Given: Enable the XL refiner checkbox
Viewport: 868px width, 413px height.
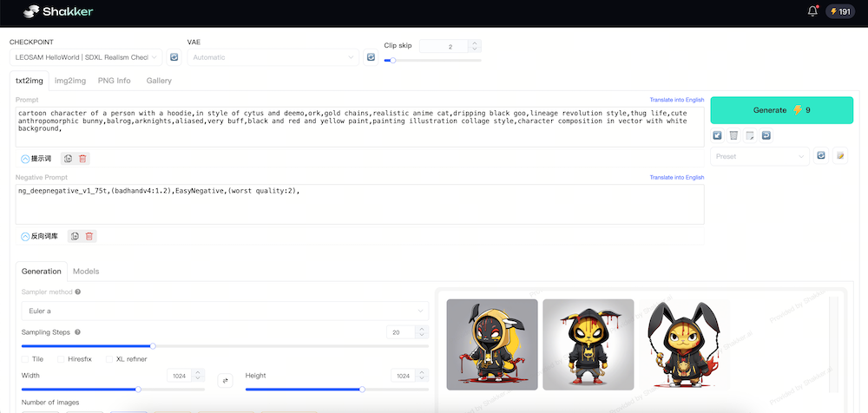Looking at the screenshot, I should tap(109, 359).
